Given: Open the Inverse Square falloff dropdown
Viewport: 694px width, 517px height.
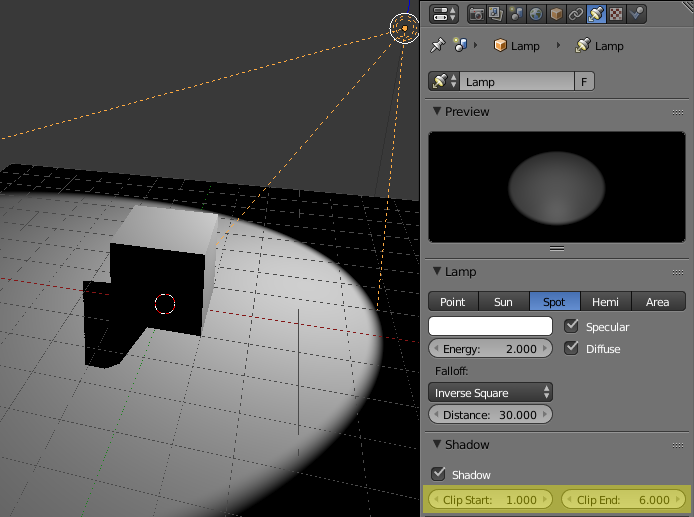Looking at the screenshot, I should [490, 393].
